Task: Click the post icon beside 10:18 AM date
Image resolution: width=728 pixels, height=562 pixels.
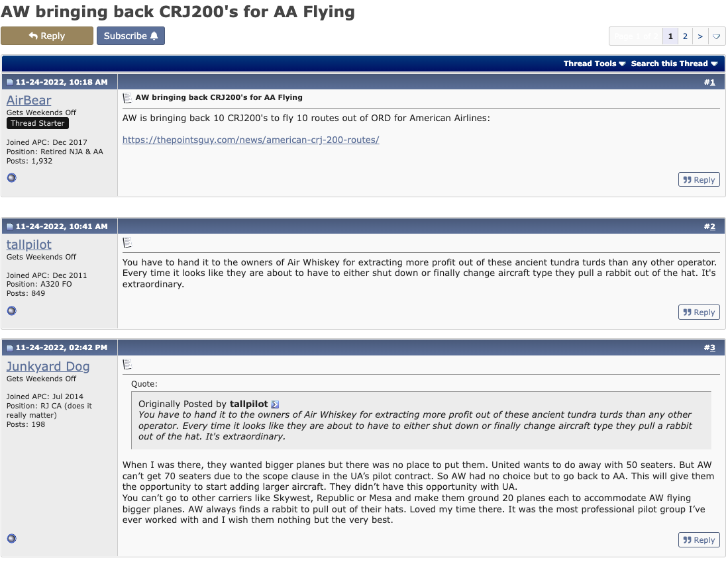Action: tap(10, 83)
